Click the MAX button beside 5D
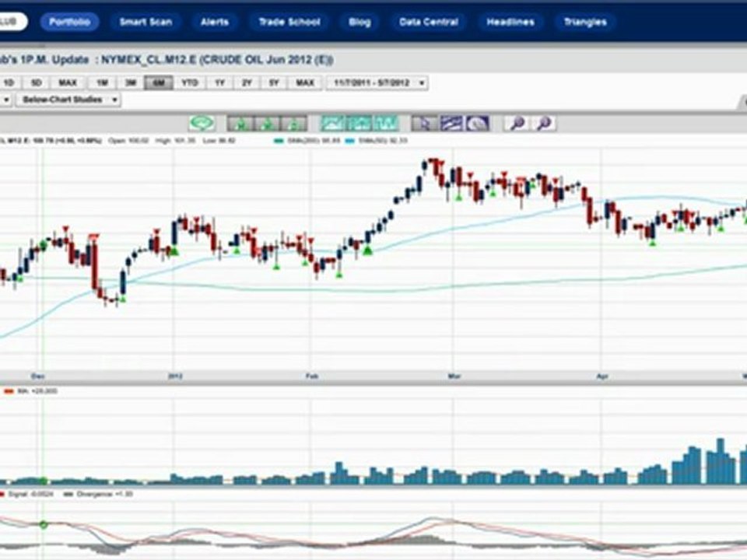Screen dimensions: 747x560 point(68,83)
